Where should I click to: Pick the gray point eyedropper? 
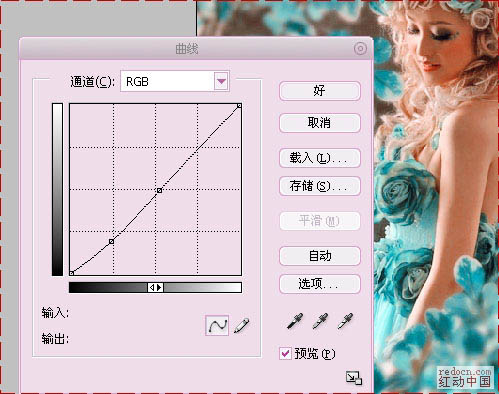320,321
